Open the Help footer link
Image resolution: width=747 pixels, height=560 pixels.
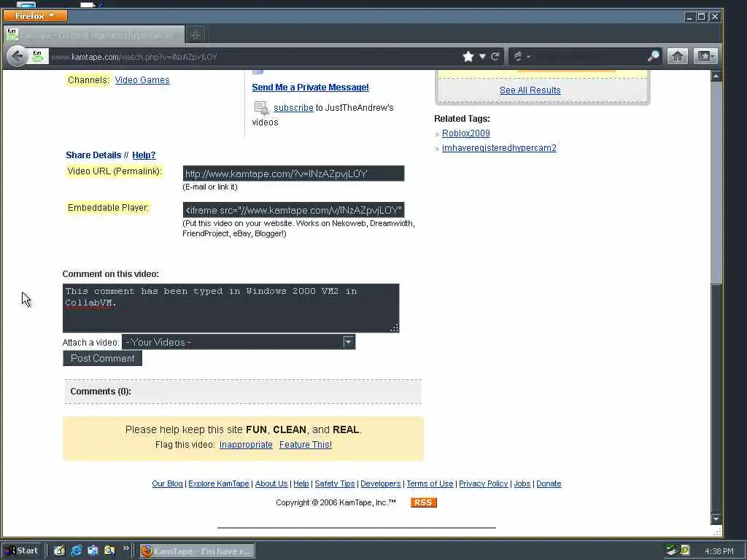pyautogui.click(x=301, y=484)
